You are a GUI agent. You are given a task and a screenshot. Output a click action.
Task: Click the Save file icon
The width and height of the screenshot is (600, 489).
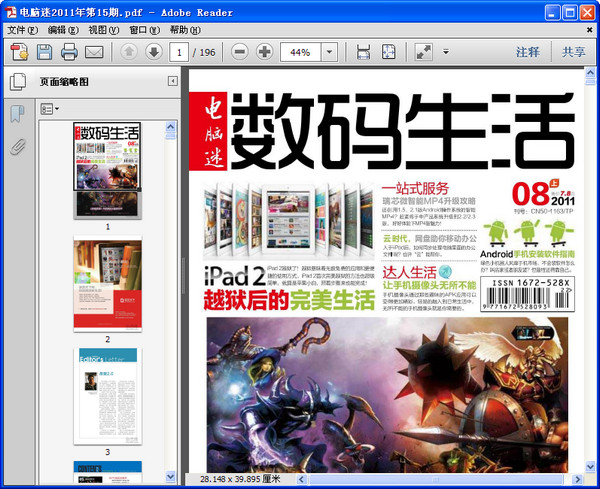(x=44, y=51)
